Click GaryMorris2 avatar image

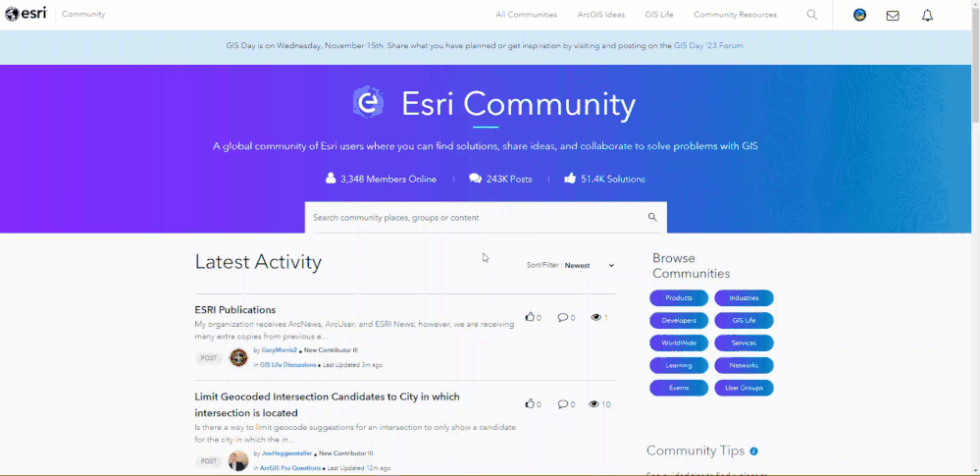(x=238, y=357)
